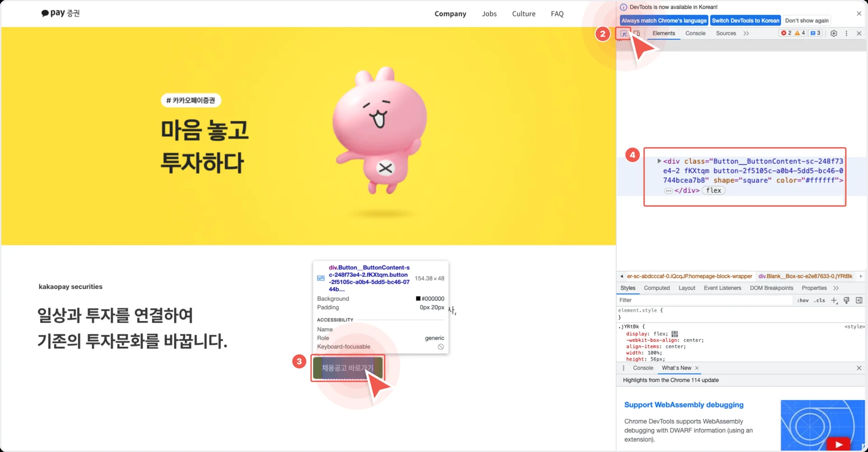868x452 pixels.
Task: Click the kakaopay securities heading text
Action: point(71,287)
